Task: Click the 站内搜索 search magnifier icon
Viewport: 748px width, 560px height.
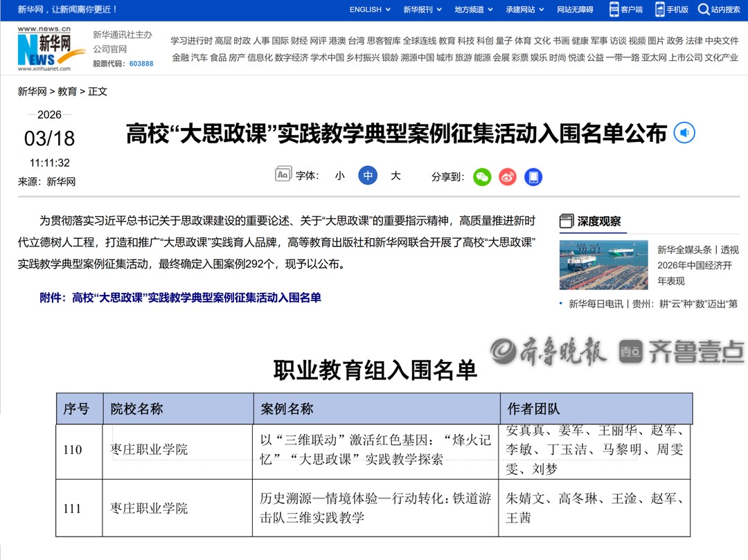Action: pos(704,9)
